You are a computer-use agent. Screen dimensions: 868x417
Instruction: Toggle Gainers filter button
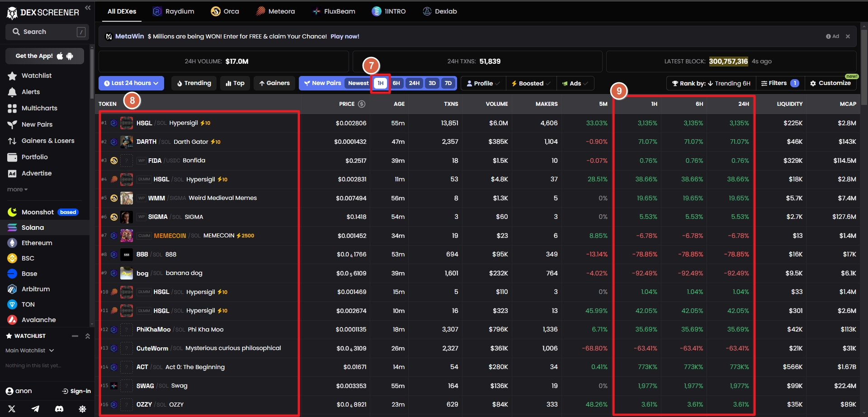[x=274, y=83]
